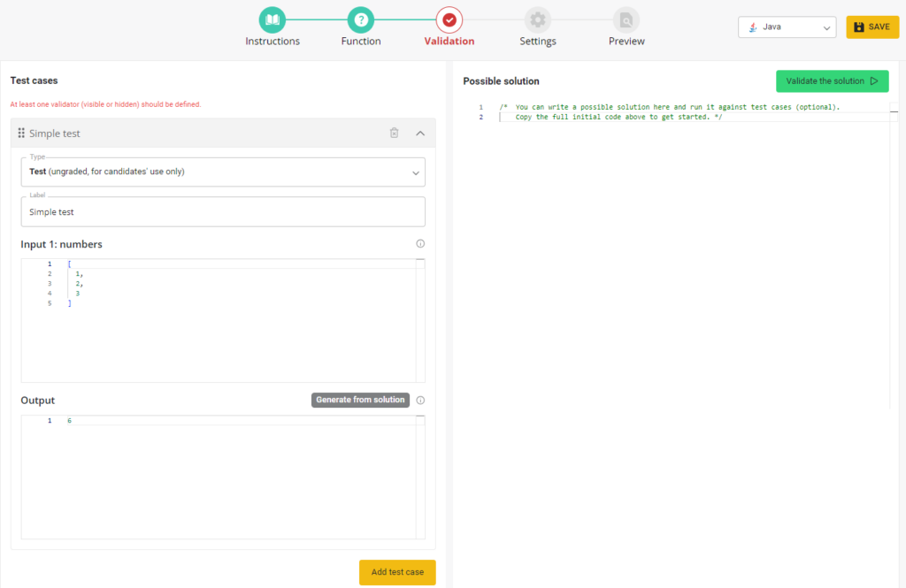Click the Add test case button
Screen dimensions: 906x588
tap(397, 572)
